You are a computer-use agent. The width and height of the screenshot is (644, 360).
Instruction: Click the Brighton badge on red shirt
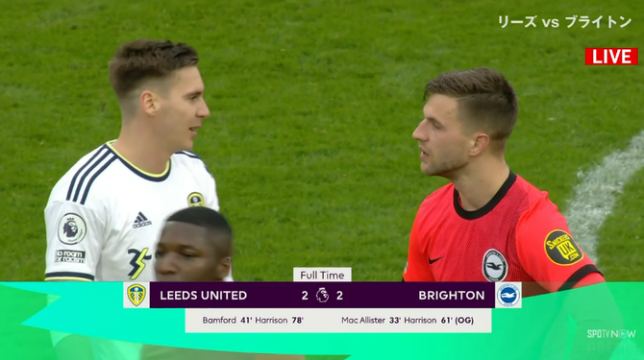click(x=494, y=265)
